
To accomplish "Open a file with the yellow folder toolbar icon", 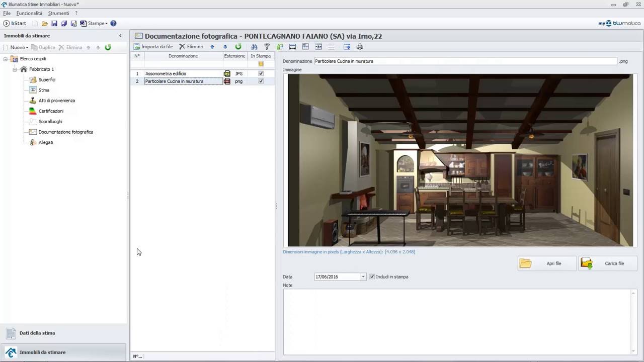I will pyautogui.click(x=45, y=24).
